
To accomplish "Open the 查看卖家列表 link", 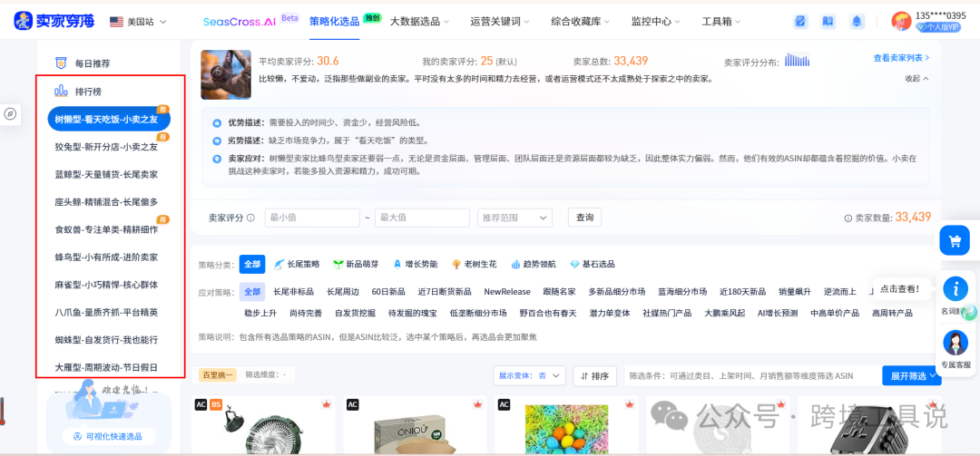I will pyautogui.click(x=902, y=58).
